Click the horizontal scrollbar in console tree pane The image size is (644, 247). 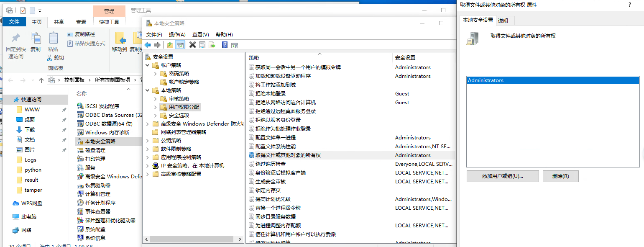pyautogui.click(x=192, y=239)
